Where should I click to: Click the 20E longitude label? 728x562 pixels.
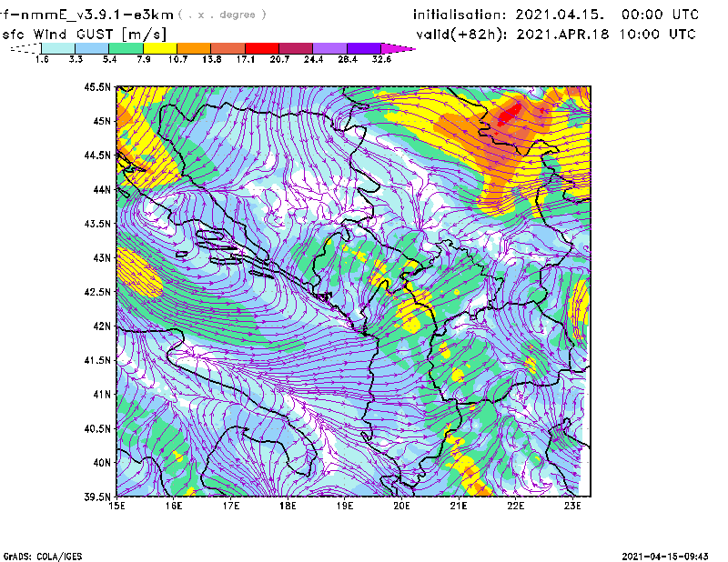tap(401, 506)
